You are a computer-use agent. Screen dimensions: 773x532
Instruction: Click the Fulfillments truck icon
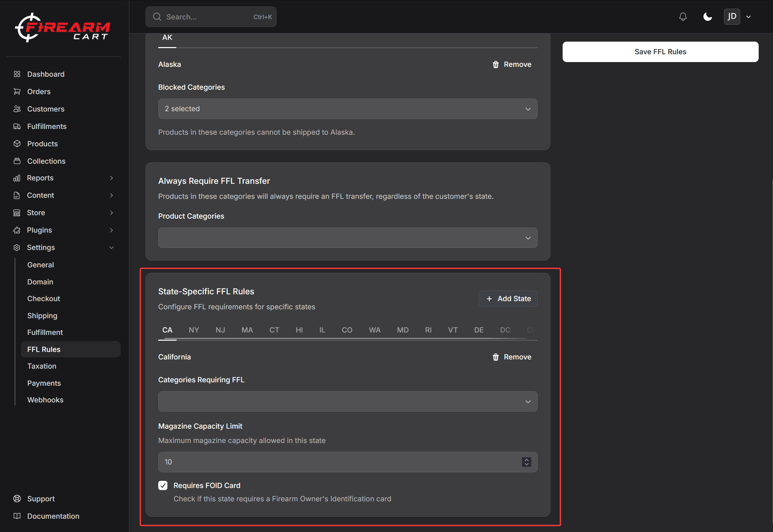tap(17, 126)
